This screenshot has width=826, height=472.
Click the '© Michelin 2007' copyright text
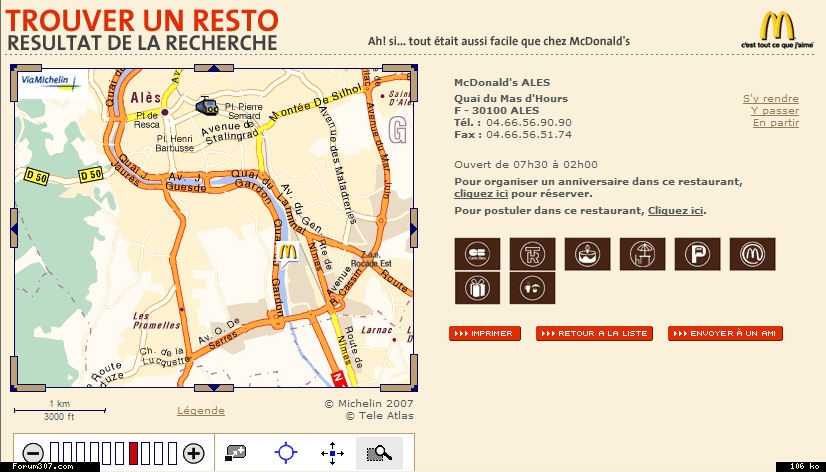(x=369, y=404)
